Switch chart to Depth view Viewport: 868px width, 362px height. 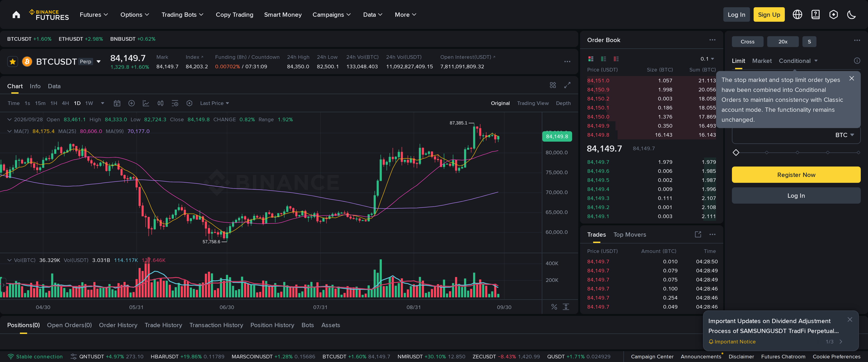click(563, 103)
